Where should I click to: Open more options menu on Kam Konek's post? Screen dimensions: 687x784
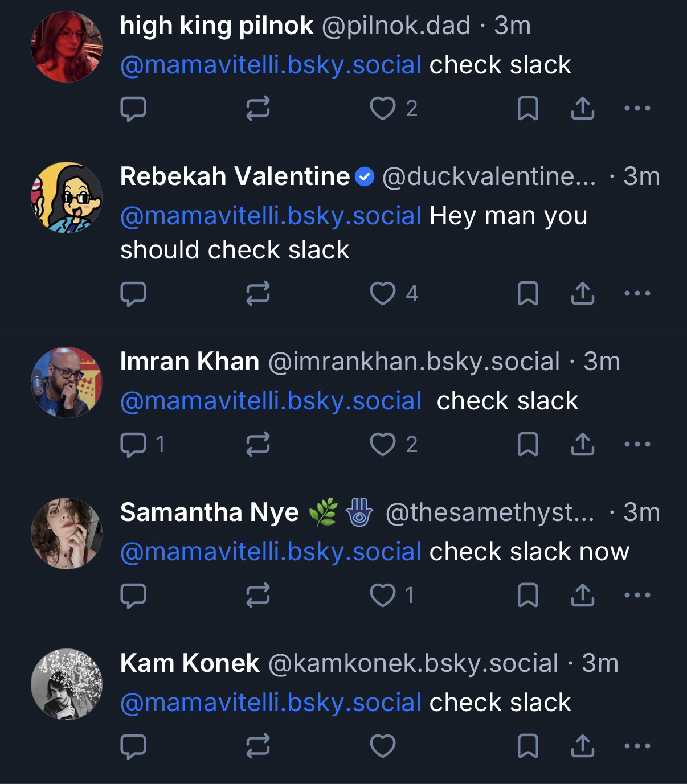pos(637,746)
